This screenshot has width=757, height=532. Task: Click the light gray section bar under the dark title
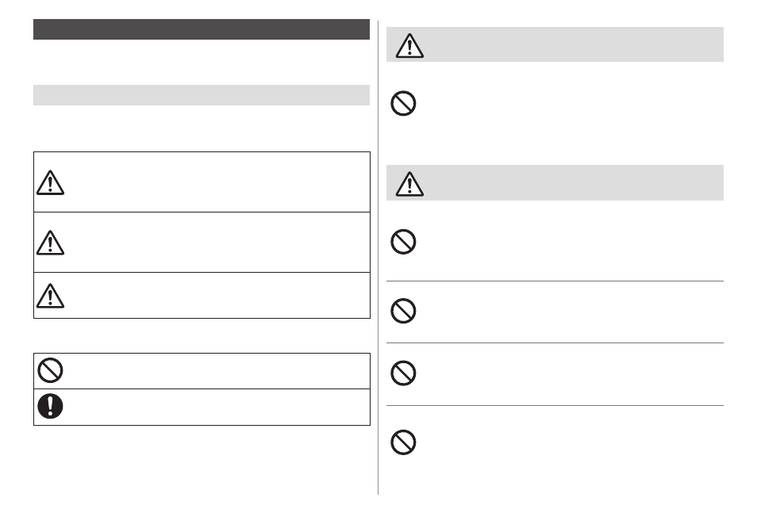click(x=202, y=95)
